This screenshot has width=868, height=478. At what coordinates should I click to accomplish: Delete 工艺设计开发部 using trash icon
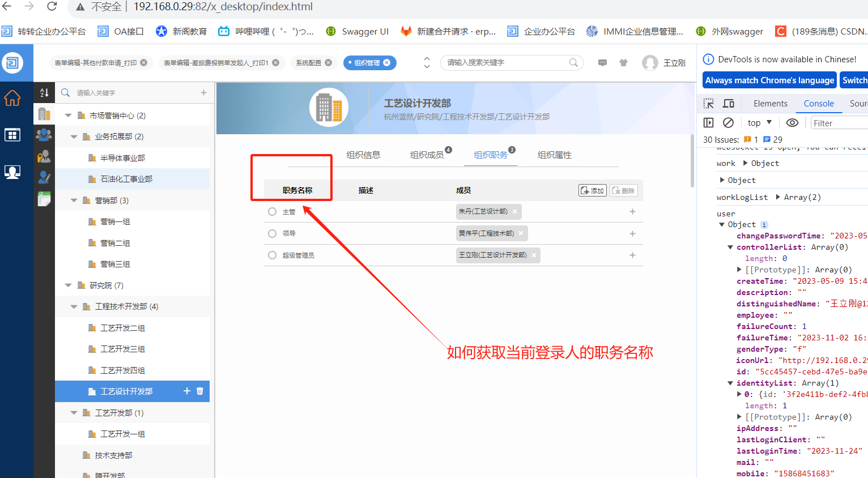pyautogui.click(x=200, y=391)
